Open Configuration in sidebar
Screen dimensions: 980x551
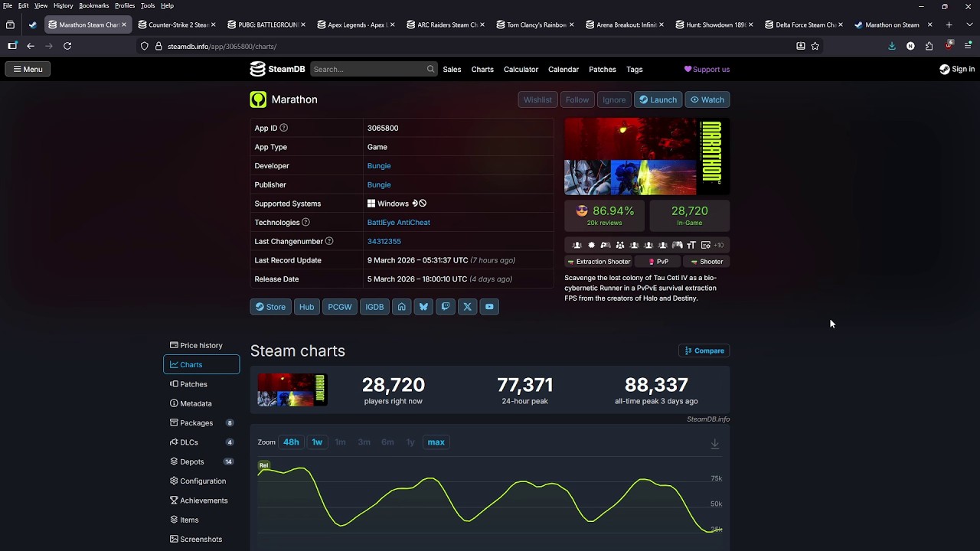(x=201, y=481)
